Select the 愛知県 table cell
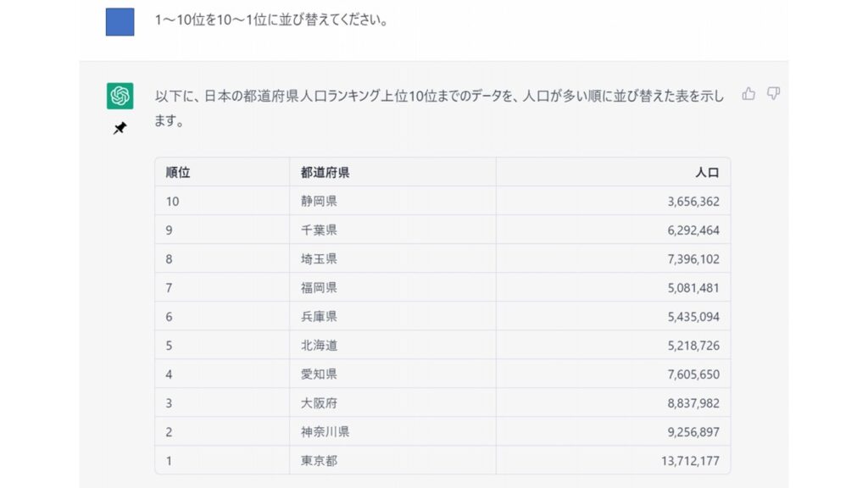 [320, 374]
